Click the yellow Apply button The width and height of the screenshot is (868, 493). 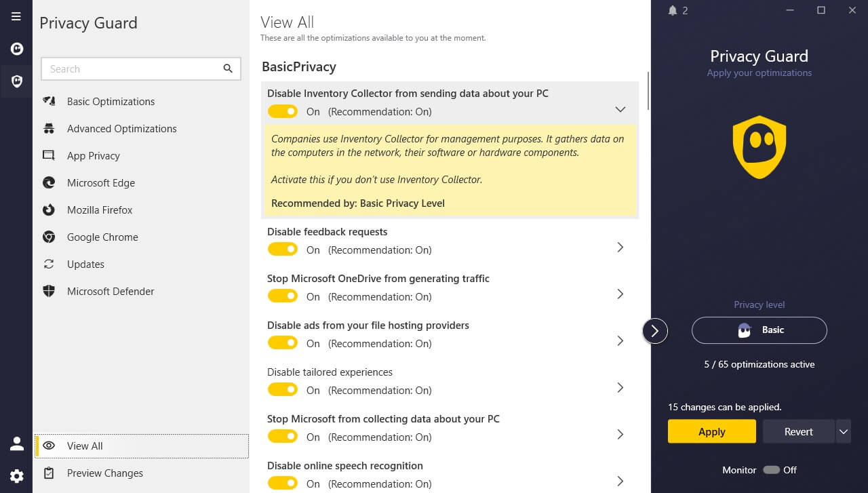pos(711,431)
